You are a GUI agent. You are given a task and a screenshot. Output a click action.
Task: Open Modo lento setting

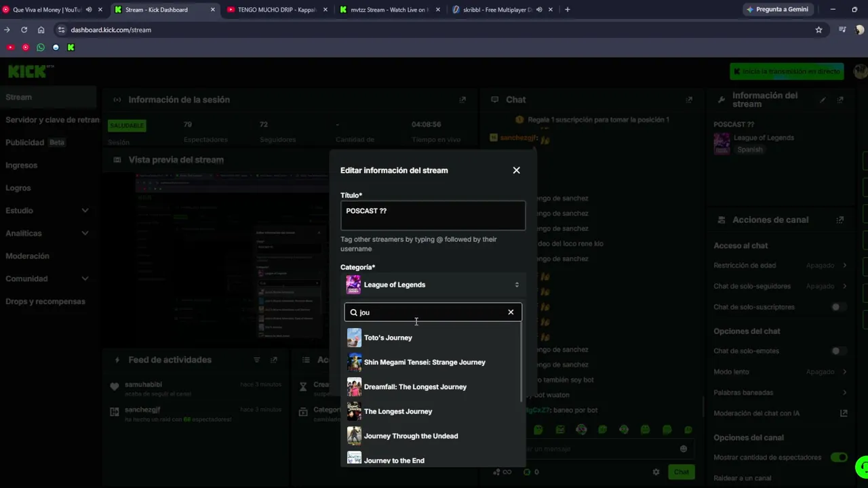point(780,372)
